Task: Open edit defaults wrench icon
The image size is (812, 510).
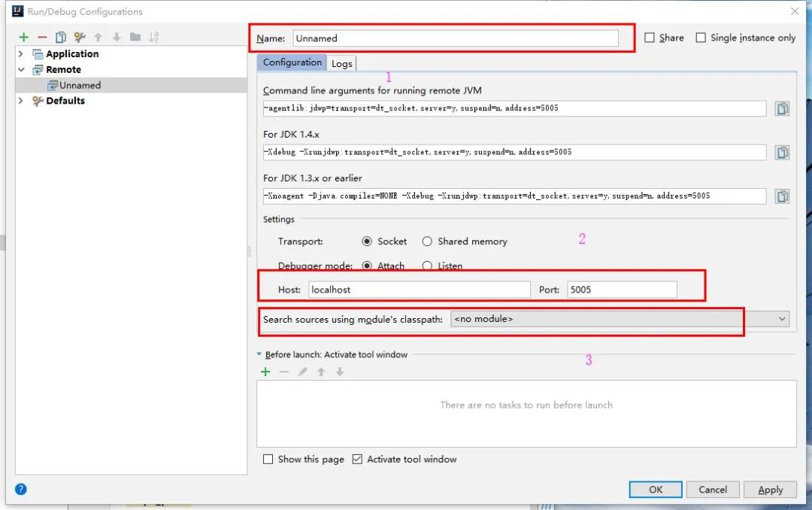Action: click(x=79, y=38)
